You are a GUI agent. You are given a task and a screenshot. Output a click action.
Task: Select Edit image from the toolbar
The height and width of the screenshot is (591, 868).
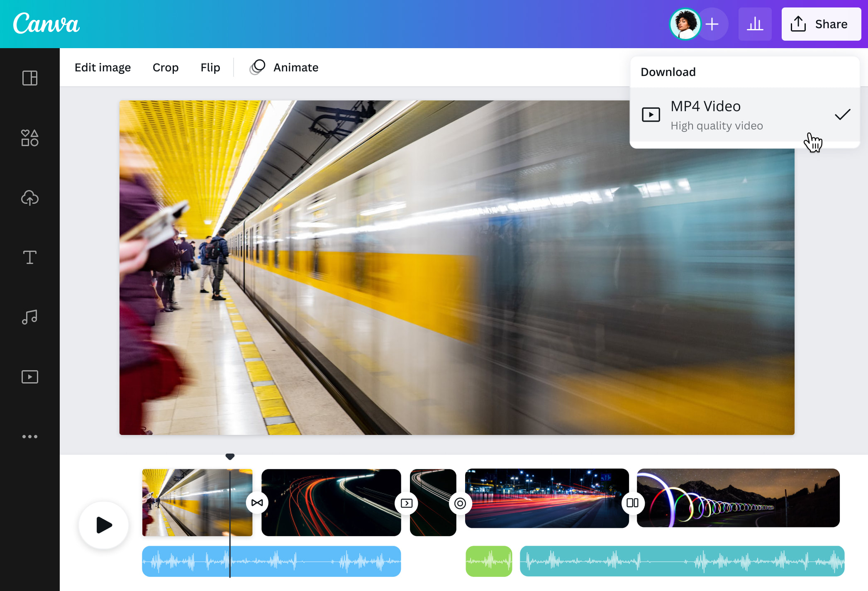pyautogui.click(x=102, y=67)
